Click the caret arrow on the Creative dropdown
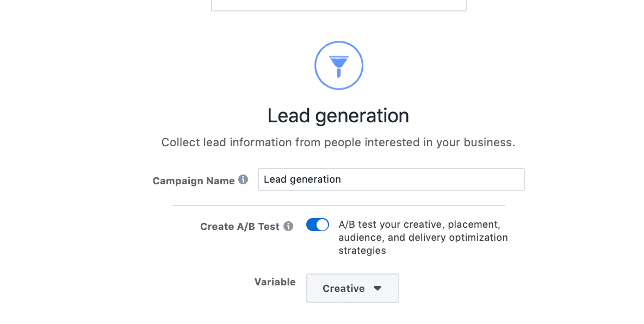The height and width of the screenshot is (324, 644). 377,288
